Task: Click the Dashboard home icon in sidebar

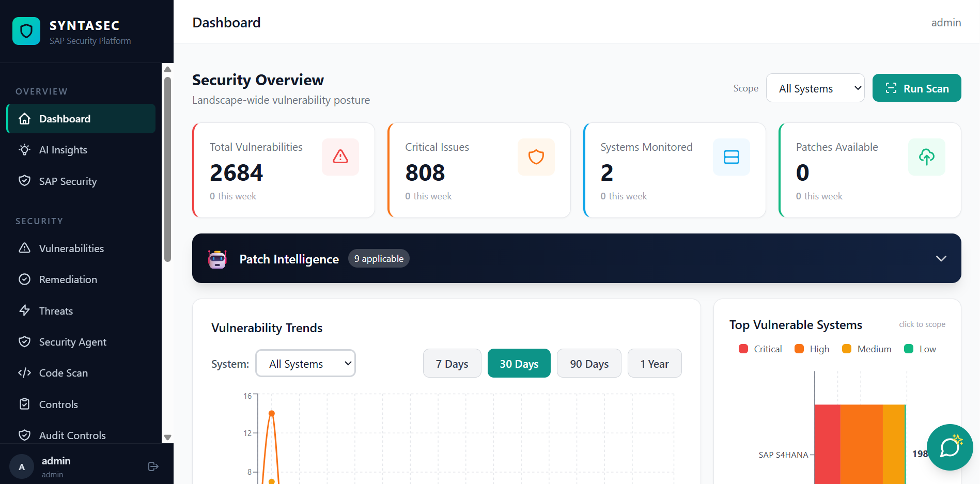Action: [24, 119]
